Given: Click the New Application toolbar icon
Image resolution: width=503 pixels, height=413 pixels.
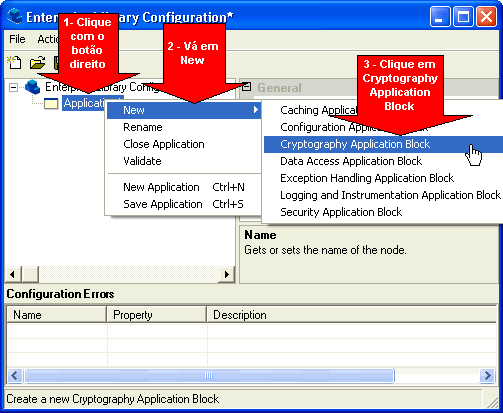Looking at the screenshot, I should click(x=14, y=63).
